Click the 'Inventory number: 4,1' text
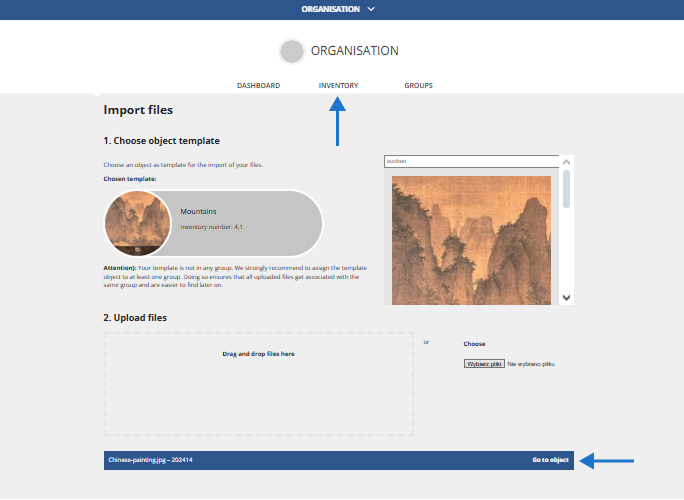Screen dimensions: 684x500 211,227
